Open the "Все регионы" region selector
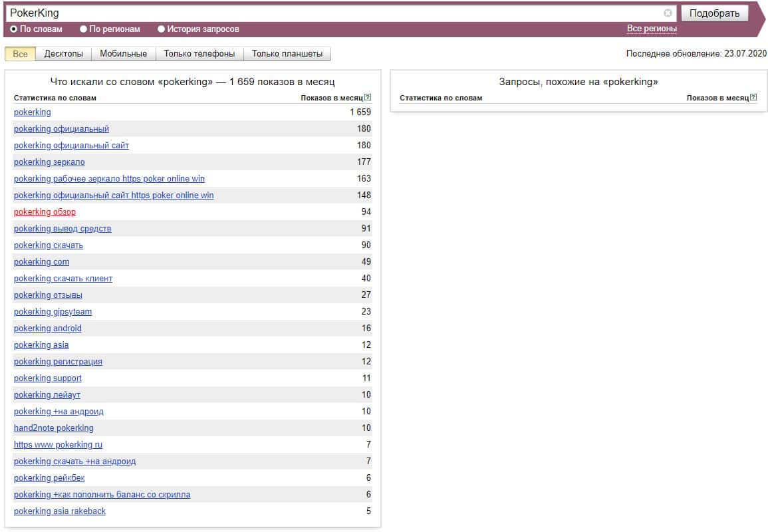The height and width of the screenshot is (532, 768). pyautogui.click(x=651, y=29)
